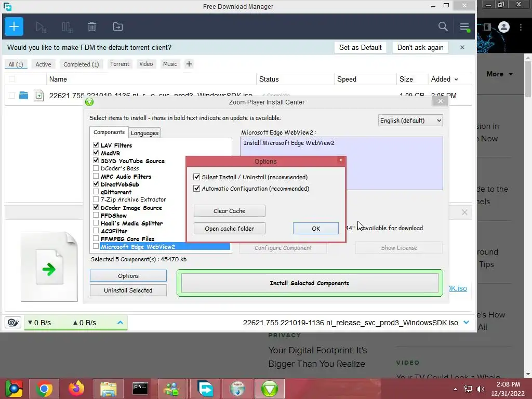Dismiss the default torrent client banner
This screenshot has height=399, width=532.
tap(462, 47)
